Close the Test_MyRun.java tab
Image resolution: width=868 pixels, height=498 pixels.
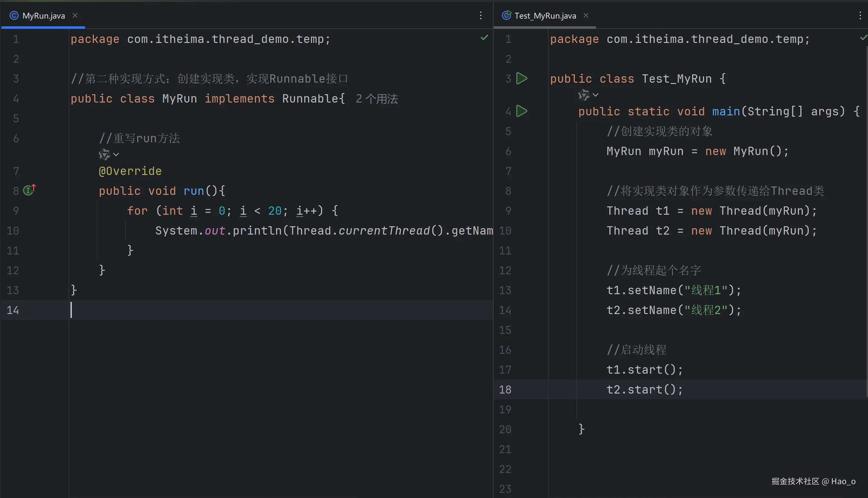[586, 16]
